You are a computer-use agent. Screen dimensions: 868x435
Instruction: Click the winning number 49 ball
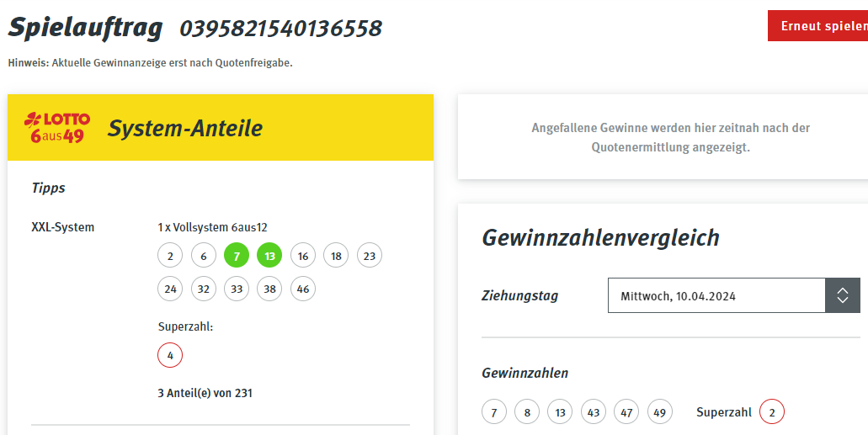click(x=660, y=411)
